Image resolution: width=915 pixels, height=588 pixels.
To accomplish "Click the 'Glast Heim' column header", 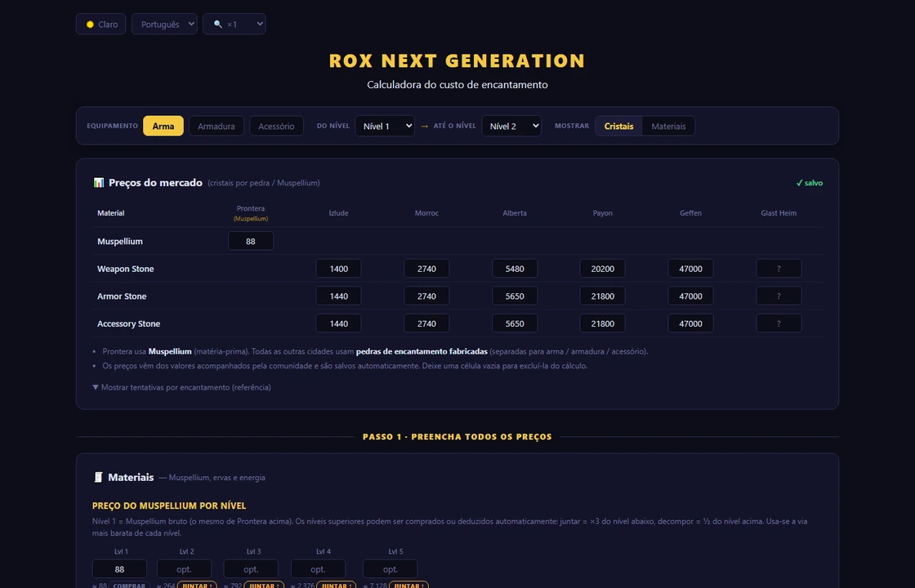I will (x=779, y=213).
